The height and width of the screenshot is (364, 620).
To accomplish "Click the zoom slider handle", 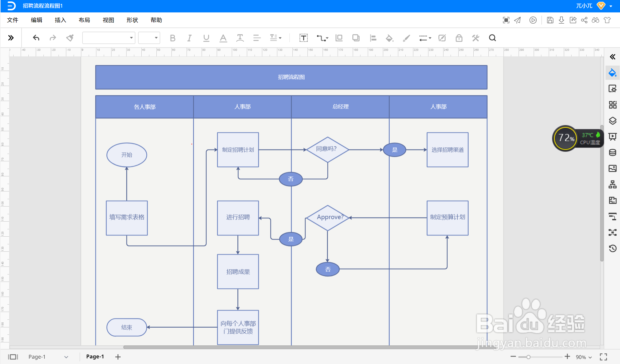I will click(x=528, y=357).
